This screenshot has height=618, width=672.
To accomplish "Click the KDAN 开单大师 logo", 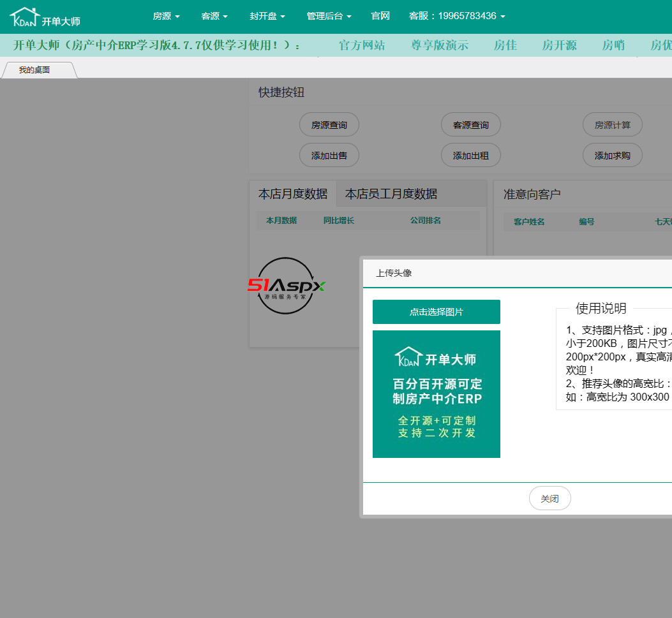I will point(45,17).
